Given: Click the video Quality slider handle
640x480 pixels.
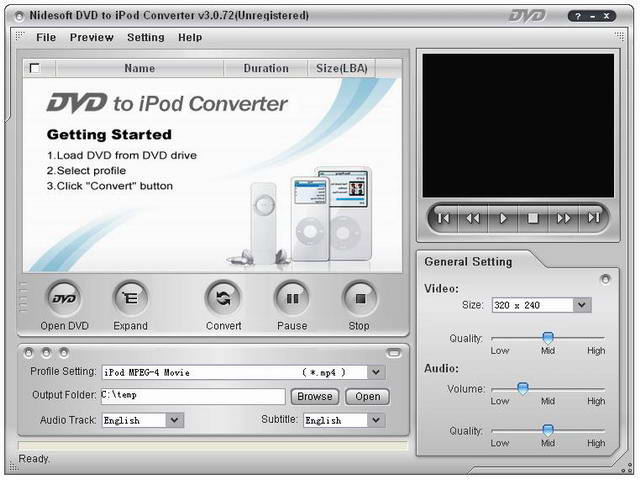Looking at the screenshot, I should pos(547,338).
